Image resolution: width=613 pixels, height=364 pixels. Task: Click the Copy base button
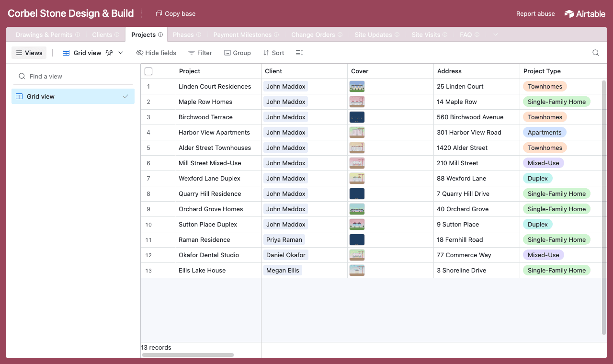click(176, 14)
